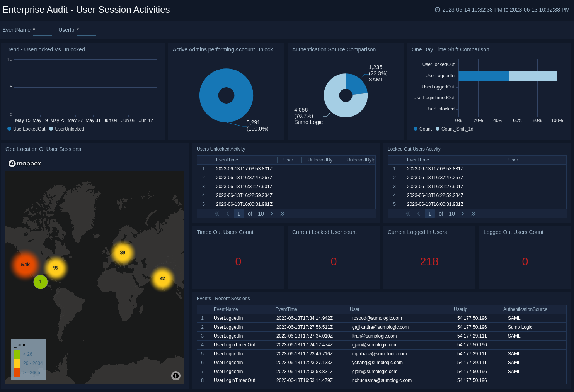Jump to last page in Users Unlocked table
This screenshot has width=574, height=392.
283,214
